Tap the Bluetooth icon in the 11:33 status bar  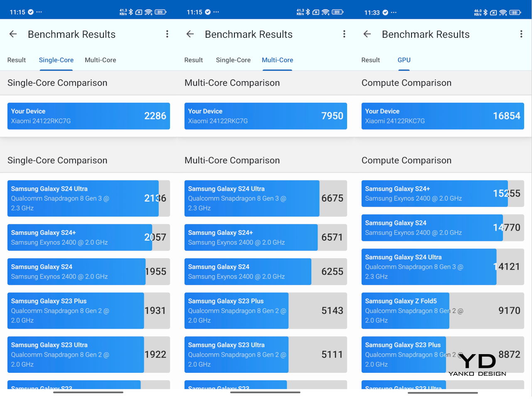coord(485,12)
